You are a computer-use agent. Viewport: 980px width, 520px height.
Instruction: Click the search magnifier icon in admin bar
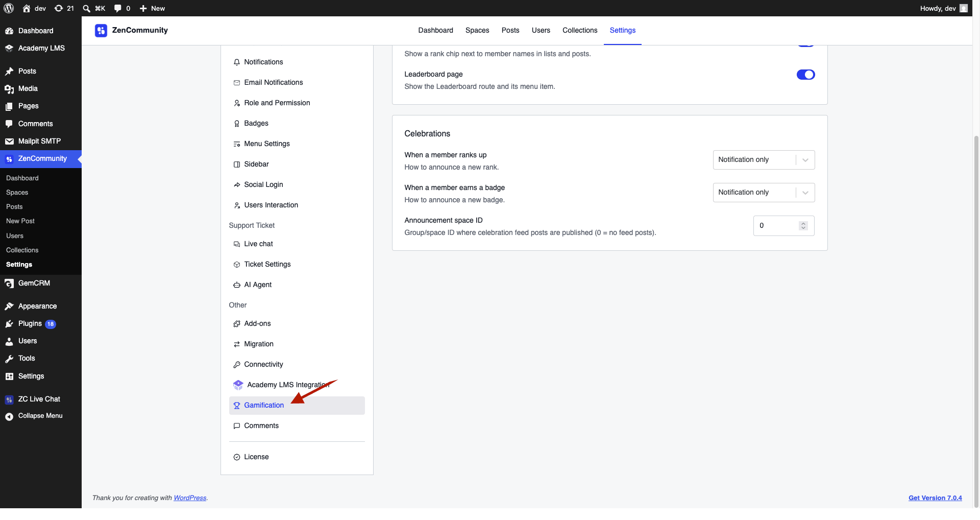point(86,8)
